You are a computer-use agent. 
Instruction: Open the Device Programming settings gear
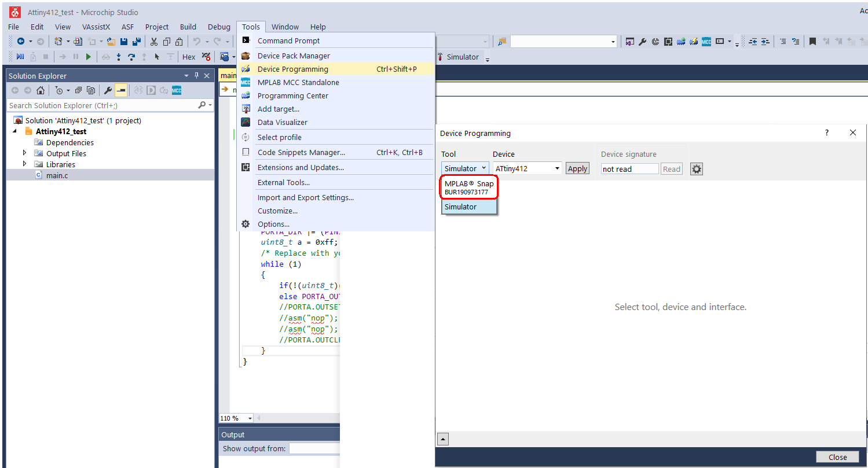click(697, 169)
